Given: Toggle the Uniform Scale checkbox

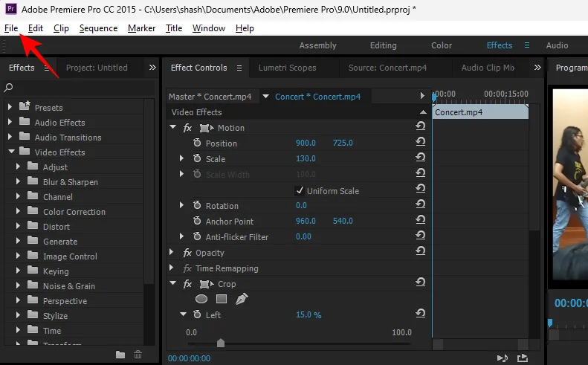Looking at the screenshot, I should pyautogui.click(x=300, y=190).
